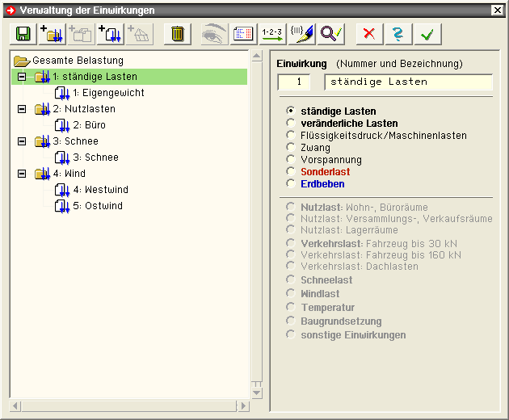Image resolution: width=509 pixels, height=420 pixels.
Task: Click the magnifier check icon
Action: tap(331, 34)
